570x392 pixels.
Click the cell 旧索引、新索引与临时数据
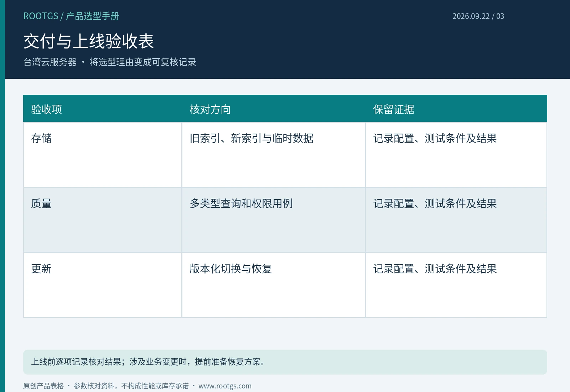coord(274,155)
